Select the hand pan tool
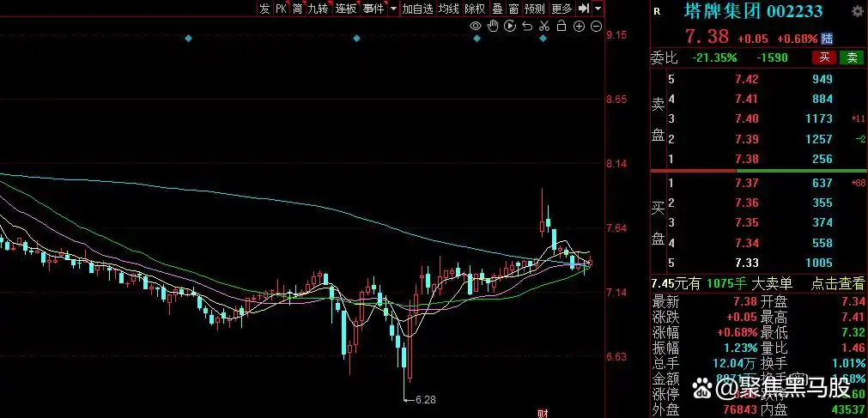Screen dimensions: 868x418 coord(492,26)
